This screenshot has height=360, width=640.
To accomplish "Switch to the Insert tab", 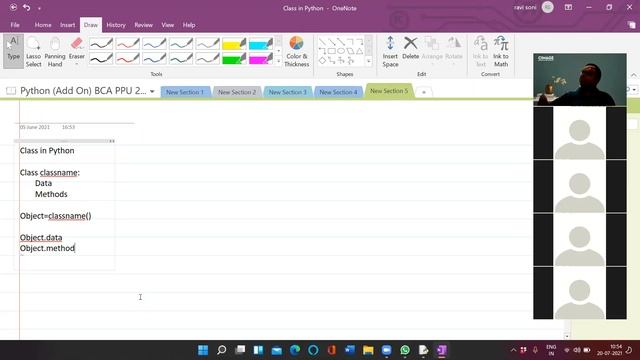I will [x=67, y=25].
